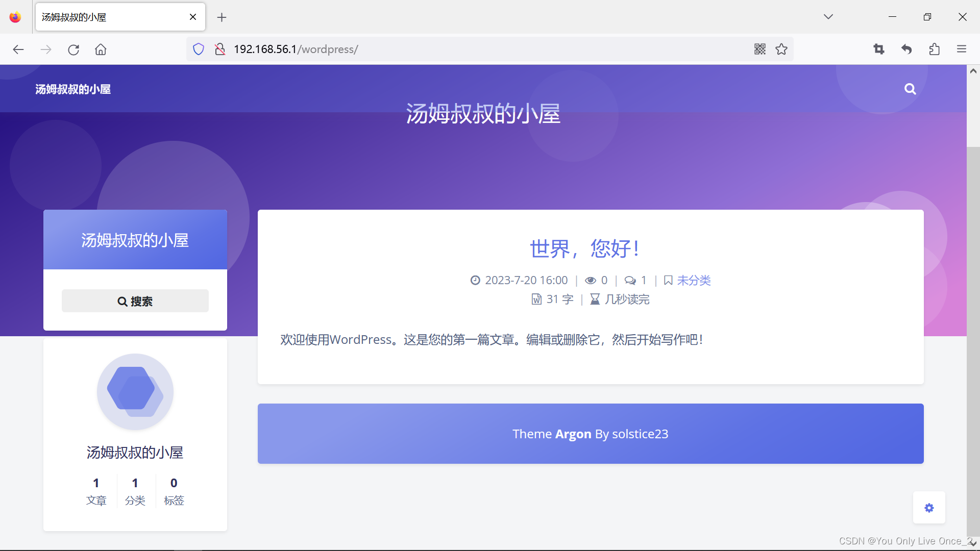Open Firefox application hamburger menu

[x=962, y=49]
